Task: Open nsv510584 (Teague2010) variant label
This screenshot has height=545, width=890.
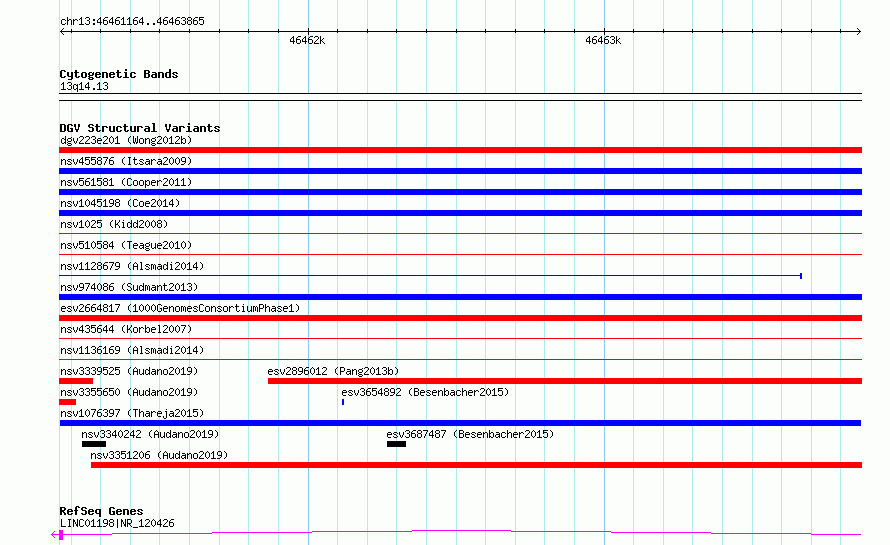Action: pos(126,245)
